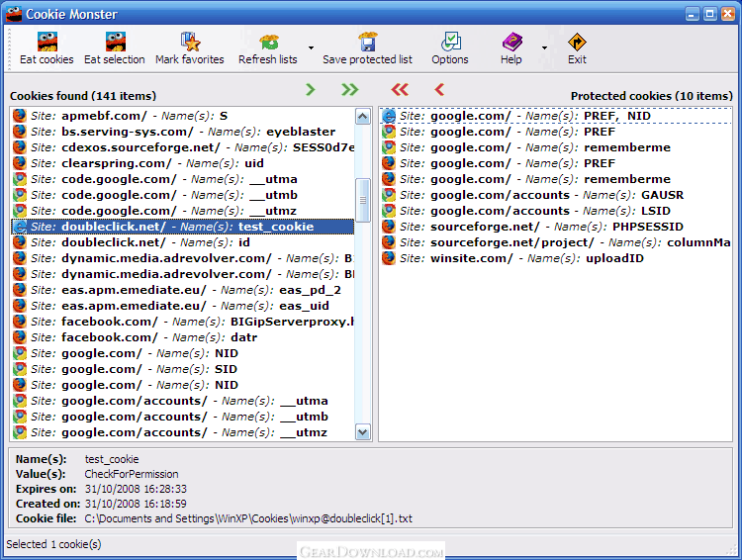The image size is (742, 560).
Task: Select the google.com SID cookie
Action: tap(183, 369)
